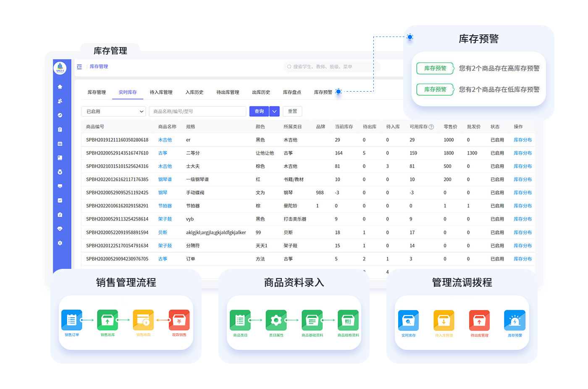Switch to the 待入库管理 tab
This screenshot has width=588, height=389.
pos(161,92)
